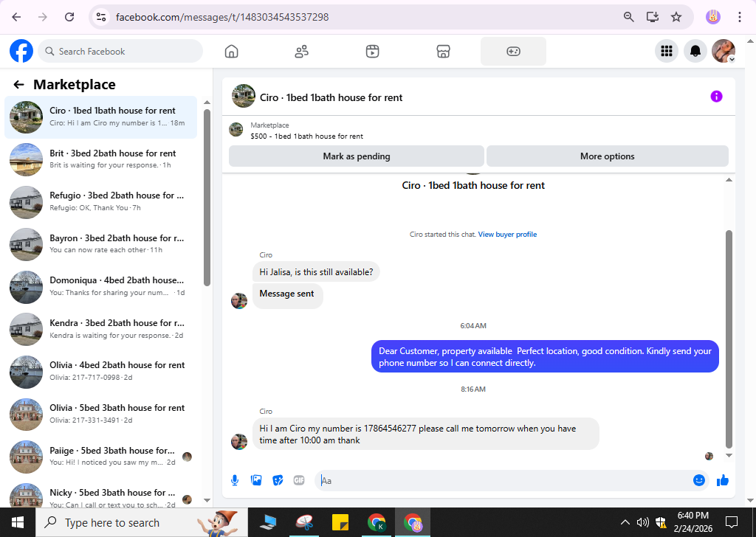Open the Marketplace storefront tab icon
This screenshot has width=756, height=537.
443,51
